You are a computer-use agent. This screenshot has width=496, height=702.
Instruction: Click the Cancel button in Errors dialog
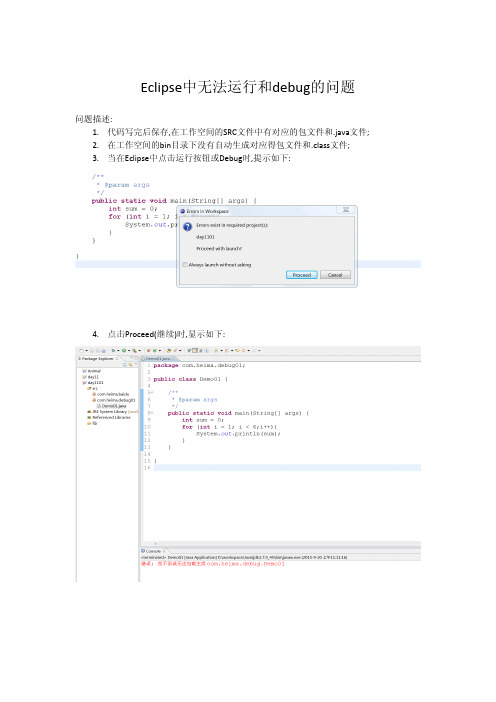click(x=335, y=275)
